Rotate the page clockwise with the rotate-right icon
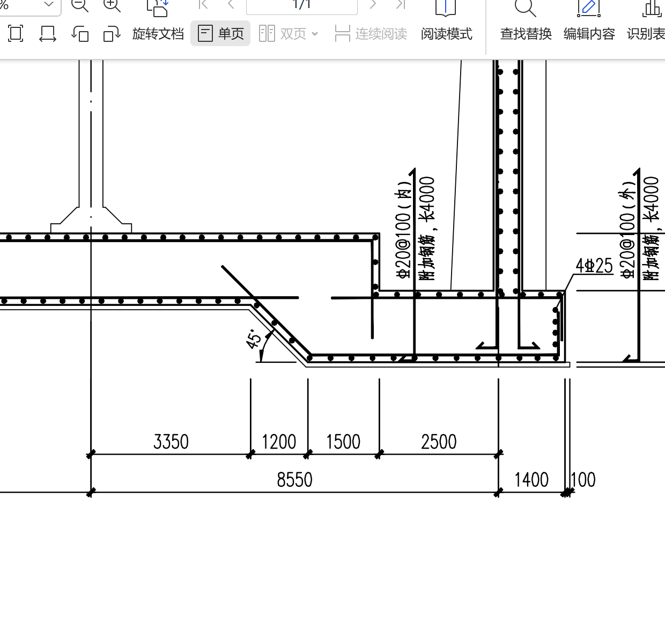The height and width of the screenshot is (644, 665). pos(112,34)
